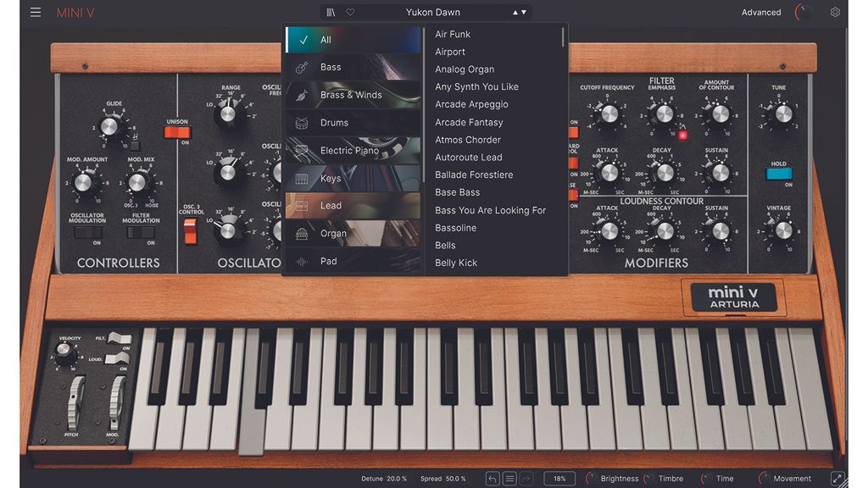Open preset navigation down arrow
868x488 pixels.
524,13
